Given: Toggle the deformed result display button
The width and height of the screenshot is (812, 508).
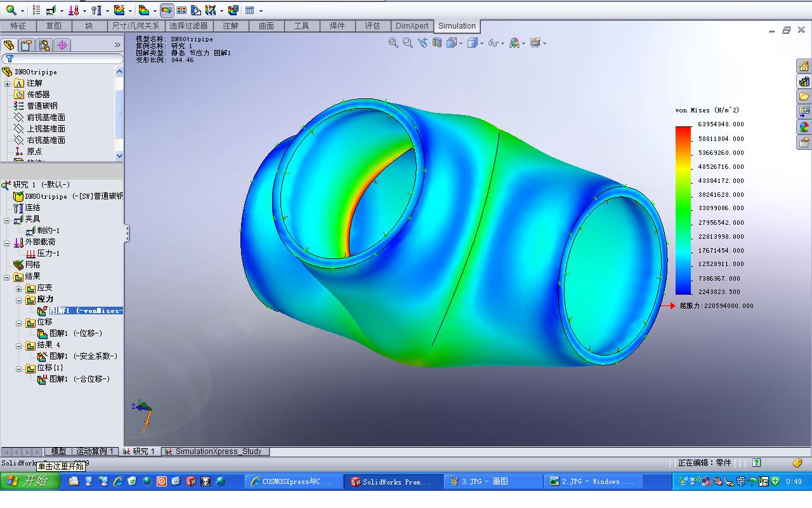Looking at the screenshot, I should pos(167,10).
